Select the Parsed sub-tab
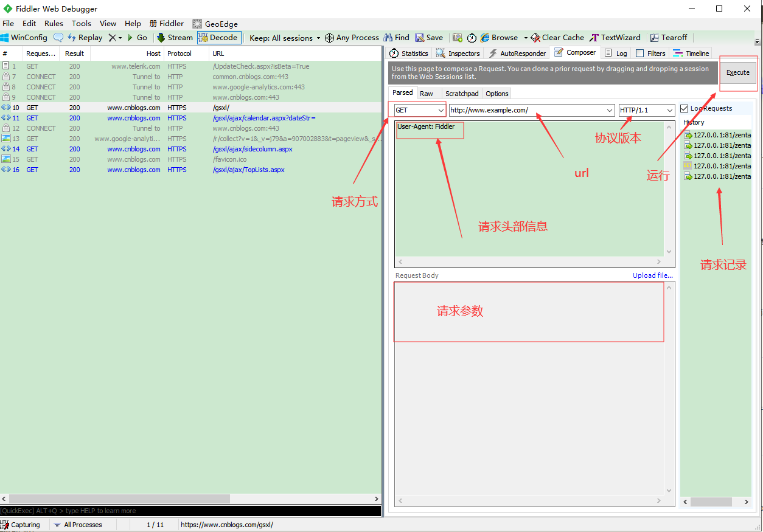 point(403,92)
